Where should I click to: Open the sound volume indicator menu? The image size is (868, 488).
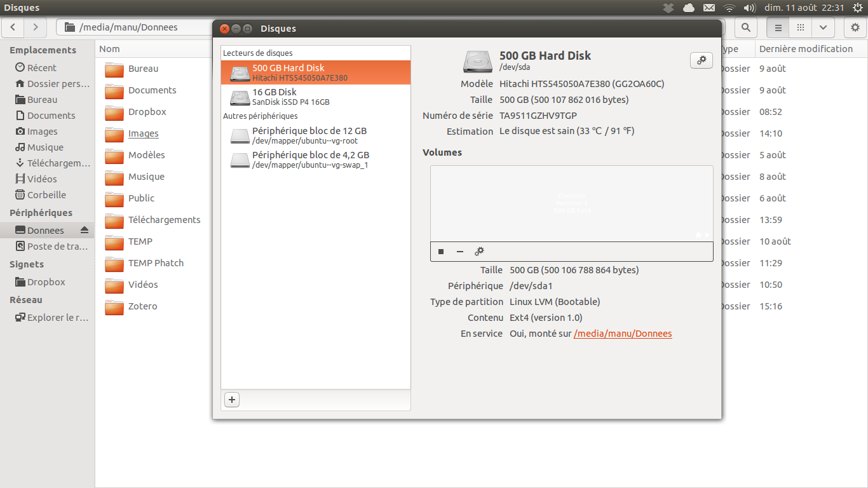749,8
